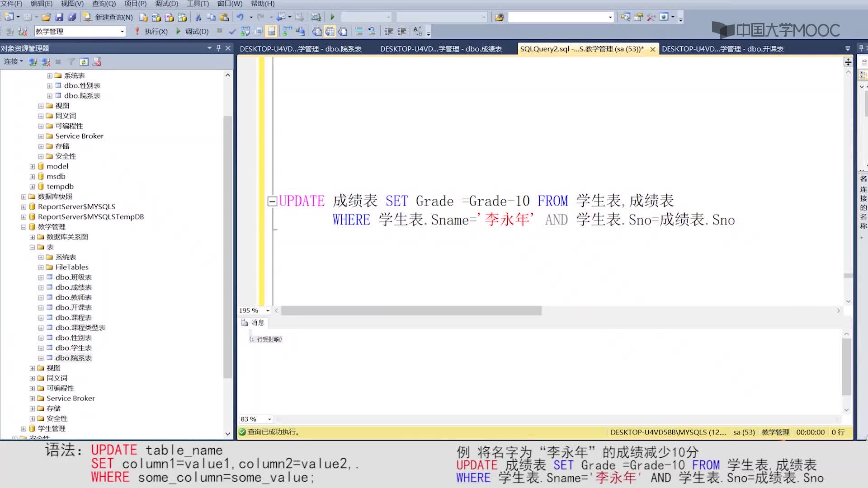
Task: Open the 查询(Q) menu
Action: (104, 4)
